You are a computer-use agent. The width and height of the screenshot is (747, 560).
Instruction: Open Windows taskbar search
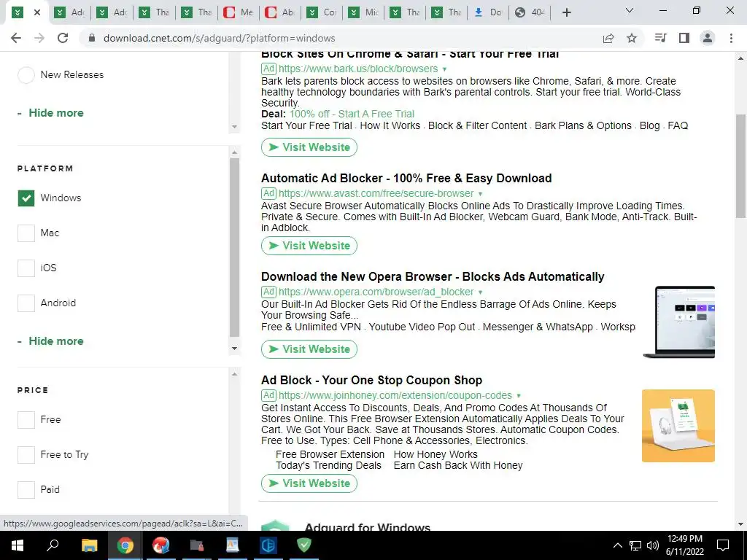tap(53, 545)
